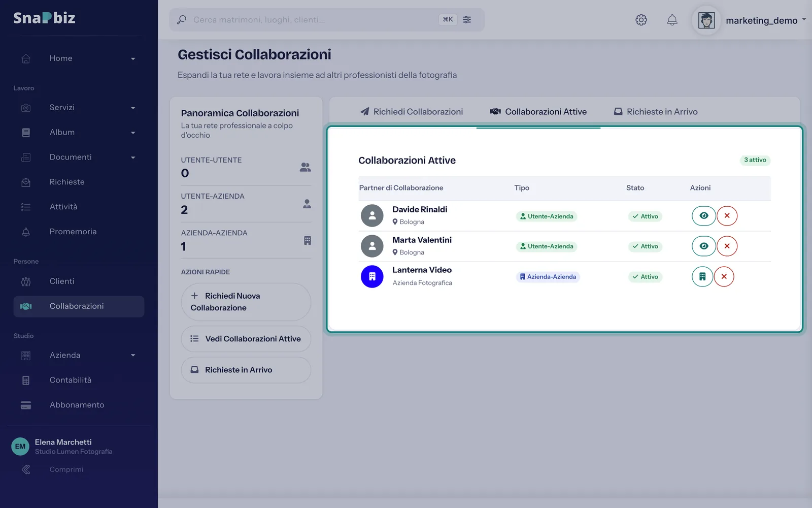Open search filter options icon
The height and width of the screenshot is (508, 812).
[467, 19]
